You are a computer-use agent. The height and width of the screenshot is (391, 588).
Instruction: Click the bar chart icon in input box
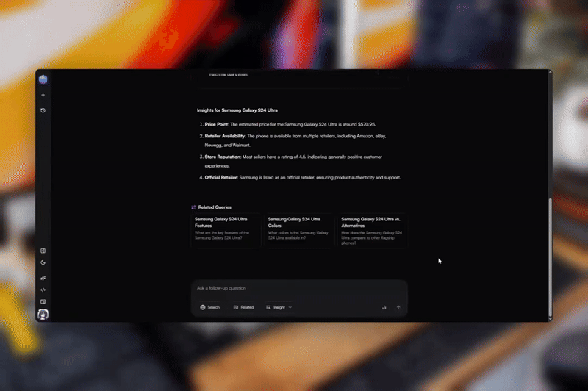[384, 307]
